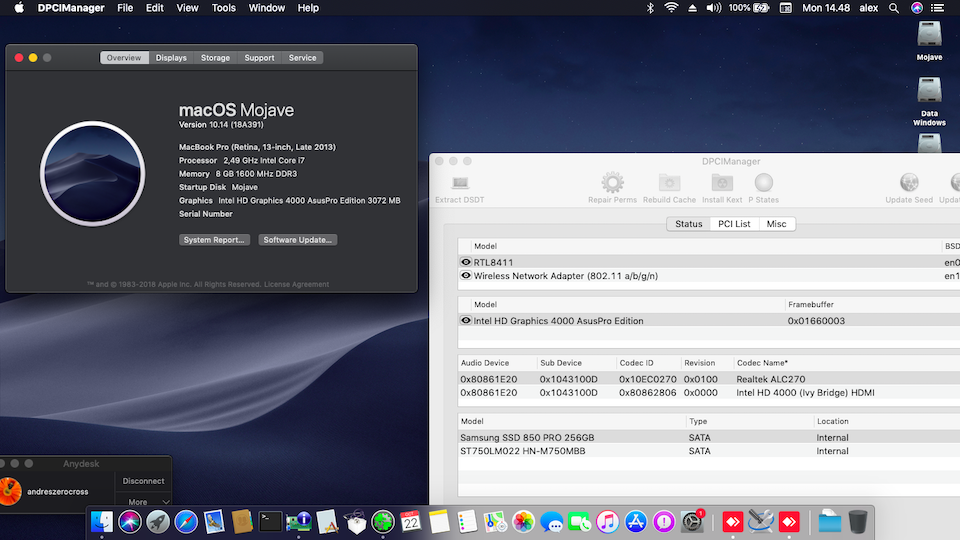Open Safari from the Dock
The image size is (960, 540).
coord(186,521)
